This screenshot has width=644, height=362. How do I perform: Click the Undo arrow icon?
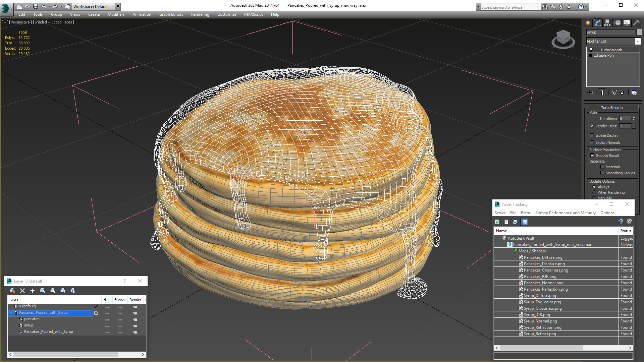coord(44,6)
